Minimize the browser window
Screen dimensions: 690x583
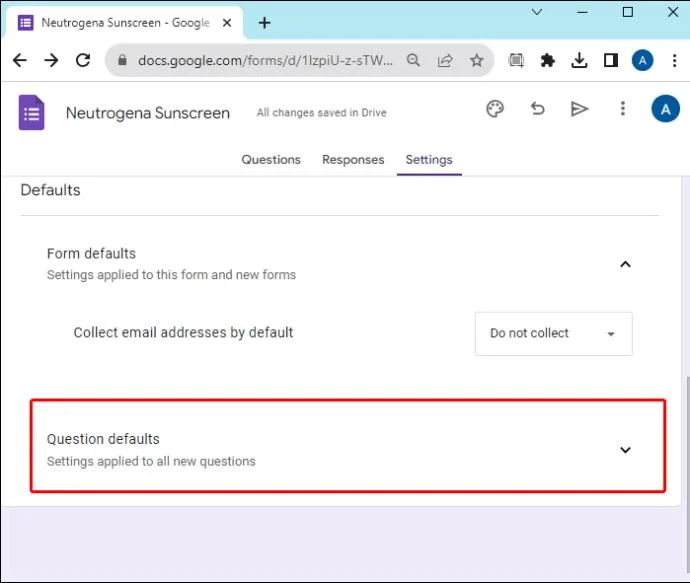tap(582, 12)
